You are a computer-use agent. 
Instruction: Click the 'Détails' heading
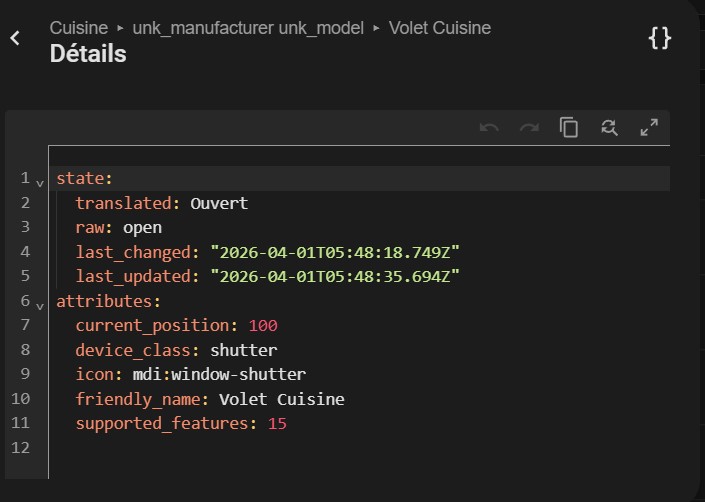(x=88, y=54)
